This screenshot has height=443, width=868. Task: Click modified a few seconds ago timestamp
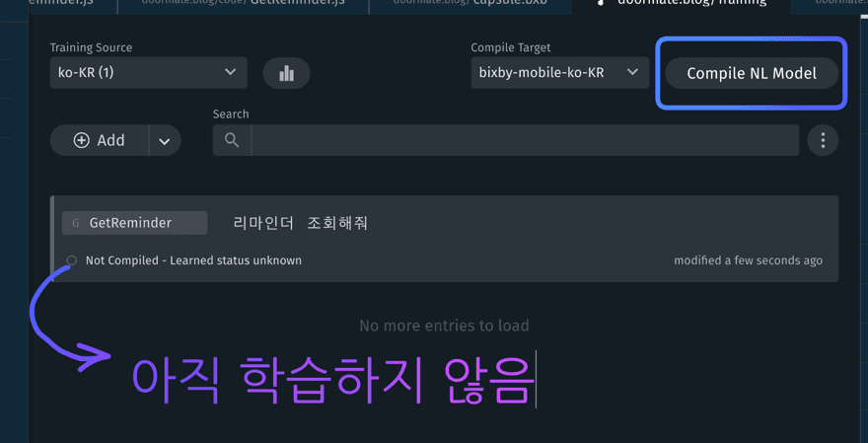click(748, 260)
